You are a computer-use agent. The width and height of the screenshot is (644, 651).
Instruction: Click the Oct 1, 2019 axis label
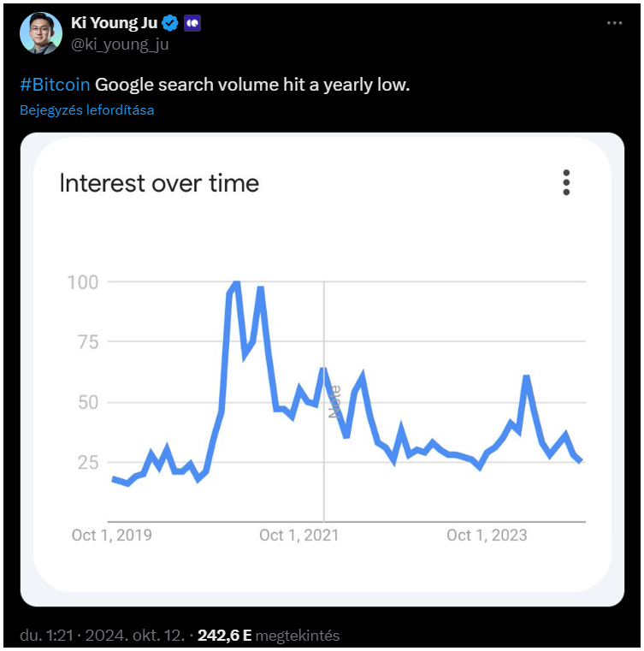(112, 536)
